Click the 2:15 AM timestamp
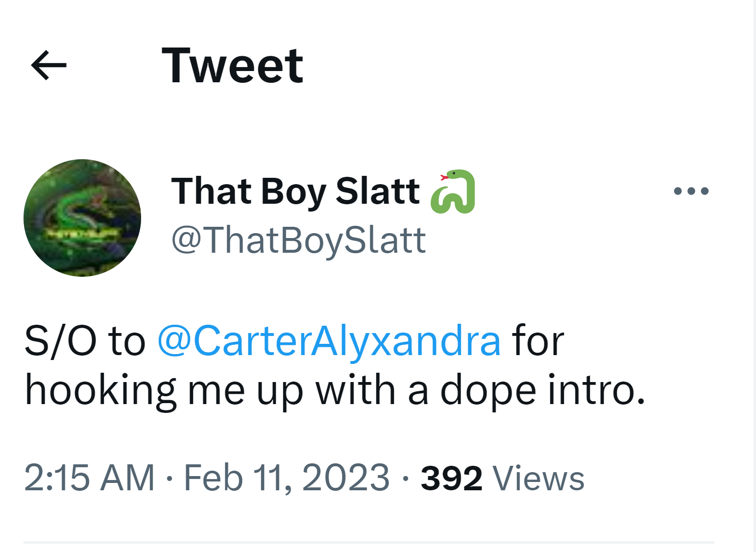This screenshot has height=552, width=756. click(89, 478)
